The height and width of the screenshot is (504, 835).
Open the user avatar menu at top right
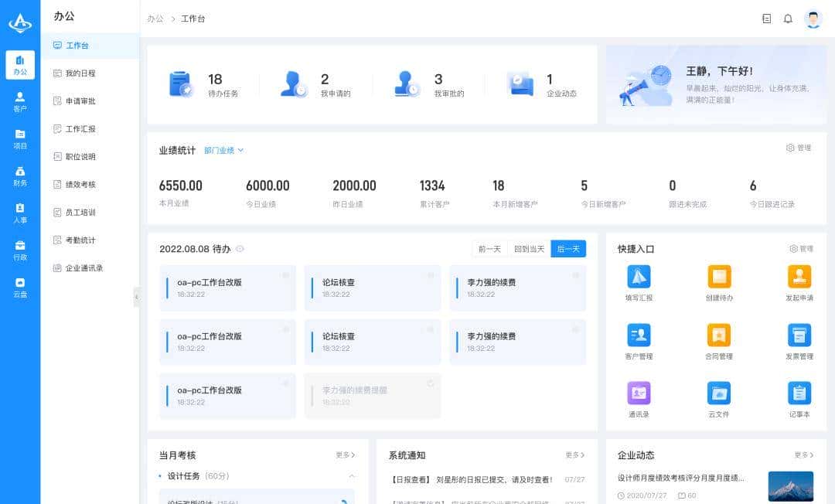coord(813,18)
